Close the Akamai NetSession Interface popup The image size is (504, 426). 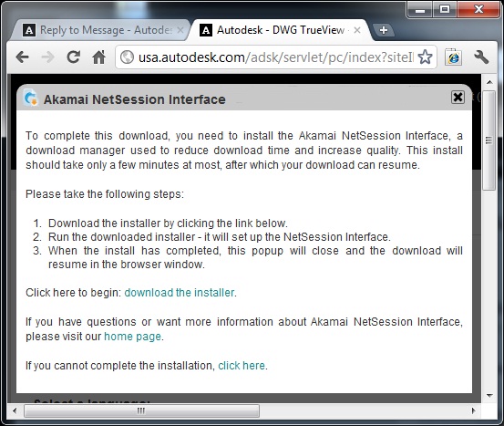458,98
